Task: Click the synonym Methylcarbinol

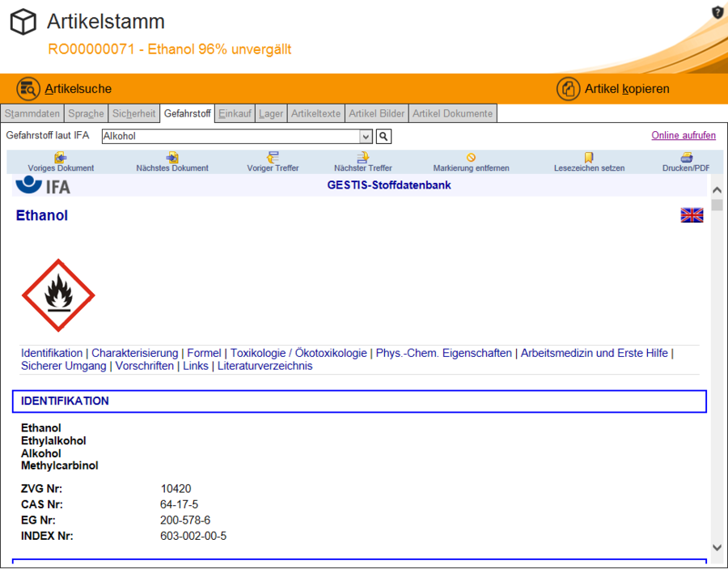Action: pyautogui.click(x=59, y=466)
